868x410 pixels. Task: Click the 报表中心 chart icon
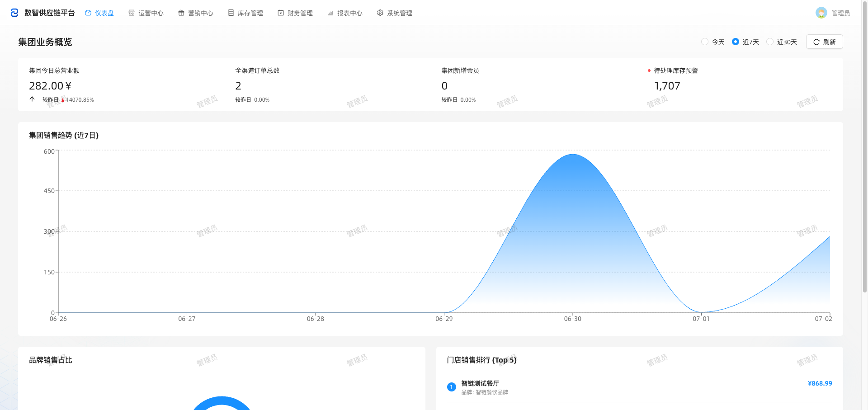(x=330, y=13)
